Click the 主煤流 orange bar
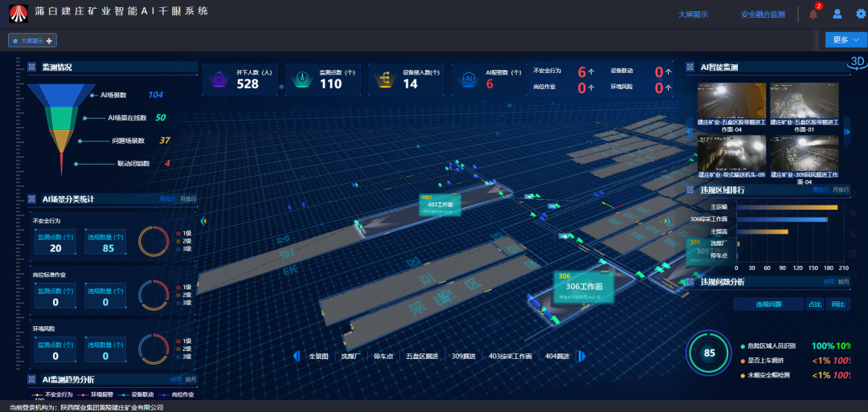 click(762, 232)
